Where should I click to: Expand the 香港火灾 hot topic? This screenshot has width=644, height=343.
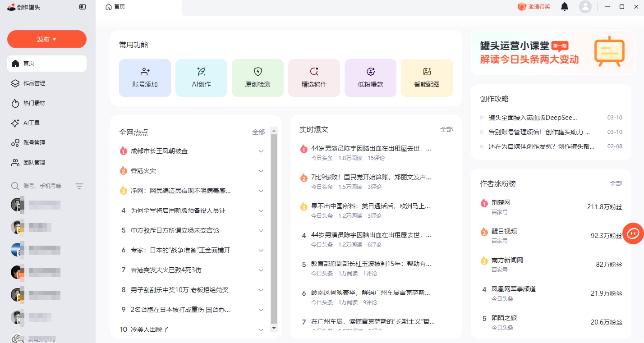(261, 171)
